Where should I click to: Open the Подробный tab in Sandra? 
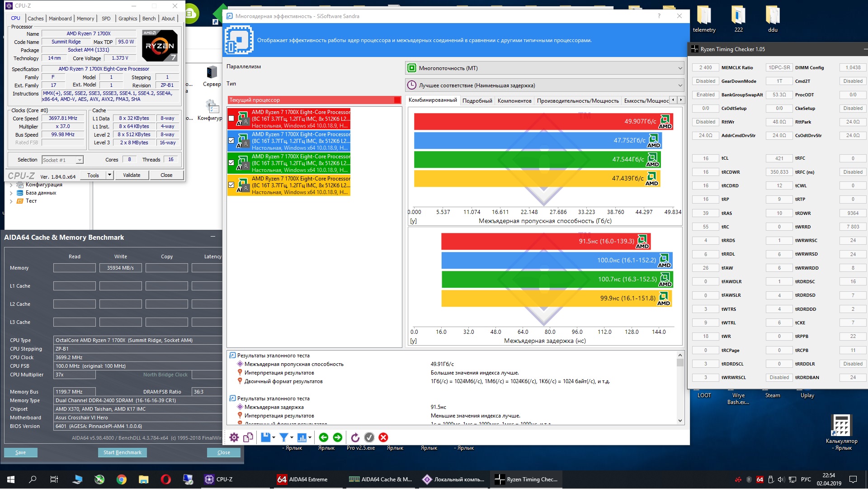[x=477, y=100]
